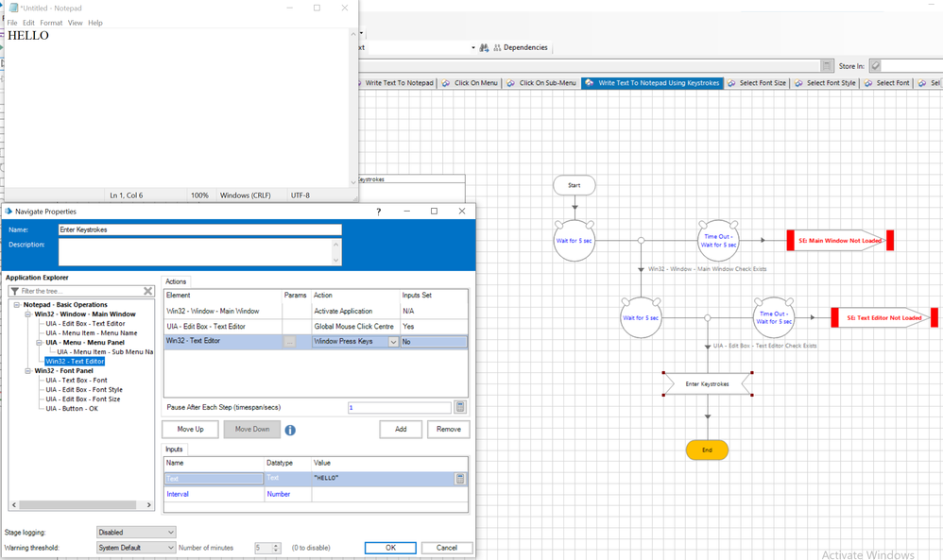This screenshot has width=943, height=560.
Task: Click calculator icon in the Text input row
Action: 460,479
